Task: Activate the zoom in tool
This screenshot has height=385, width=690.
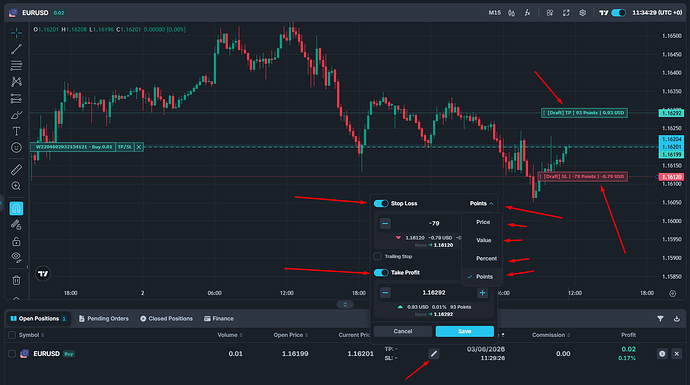Action: 16,186
